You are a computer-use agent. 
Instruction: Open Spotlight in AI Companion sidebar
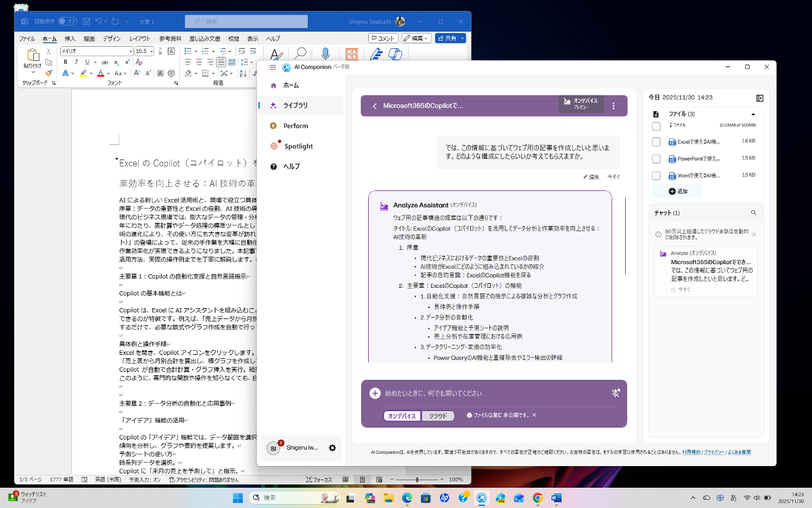(300, 146)
